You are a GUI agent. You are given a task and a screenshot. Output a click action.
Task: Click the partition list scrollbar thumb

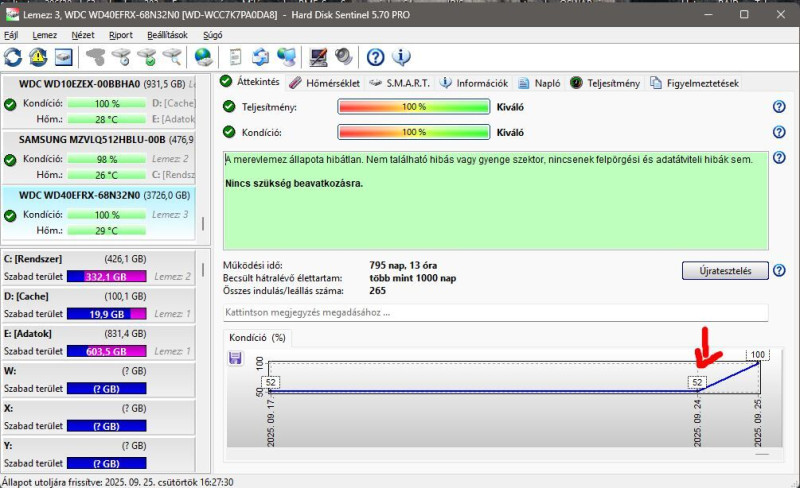click(x=203, y=270)
